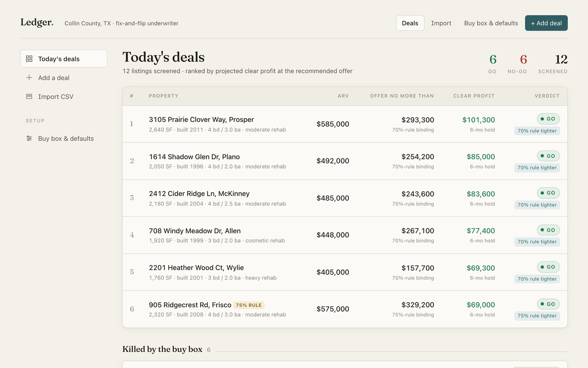Click the Property column header
This screenshot has width=588, height=368.
[164, 96]
